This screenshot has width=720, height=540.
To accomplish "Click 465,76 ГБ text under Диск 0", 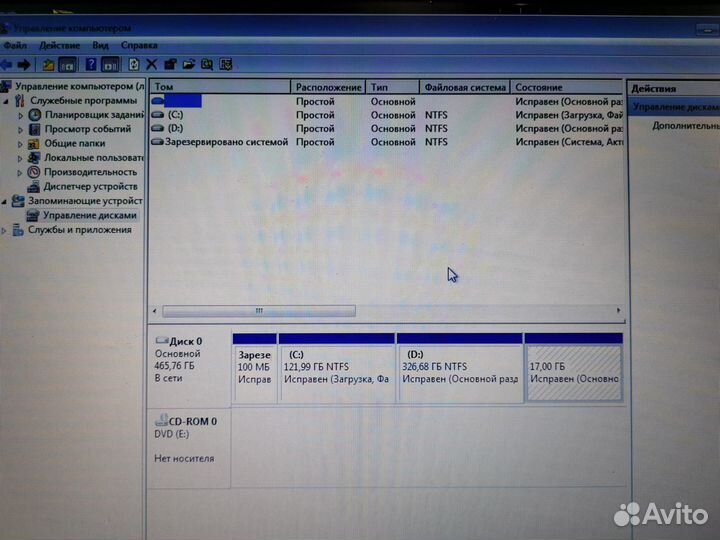I will pyautogui.click(x=174, y=366).
